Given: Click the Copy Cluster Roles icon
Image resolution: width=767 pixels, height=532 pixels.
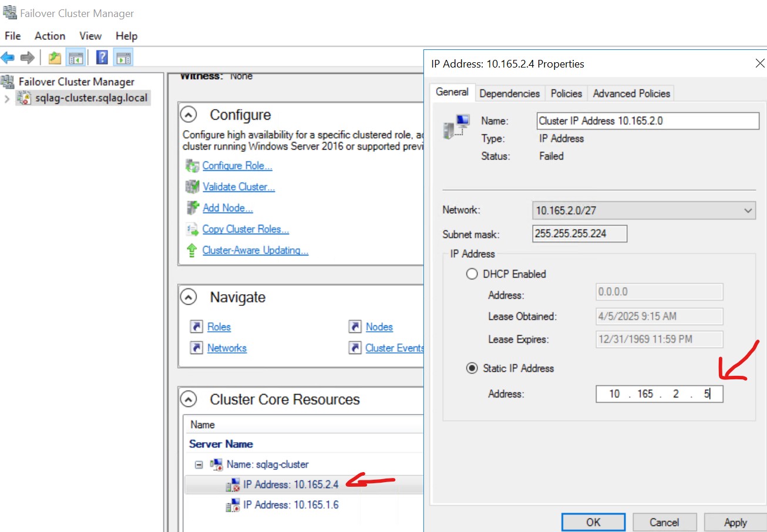Looking at the screenshot, I should [192, 229].
